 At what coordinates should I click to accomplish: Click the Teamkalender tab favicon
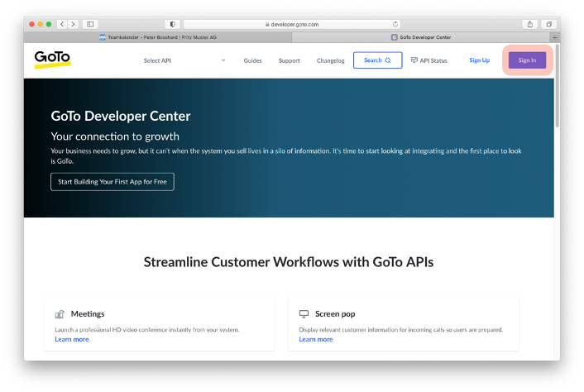(103, 37)
